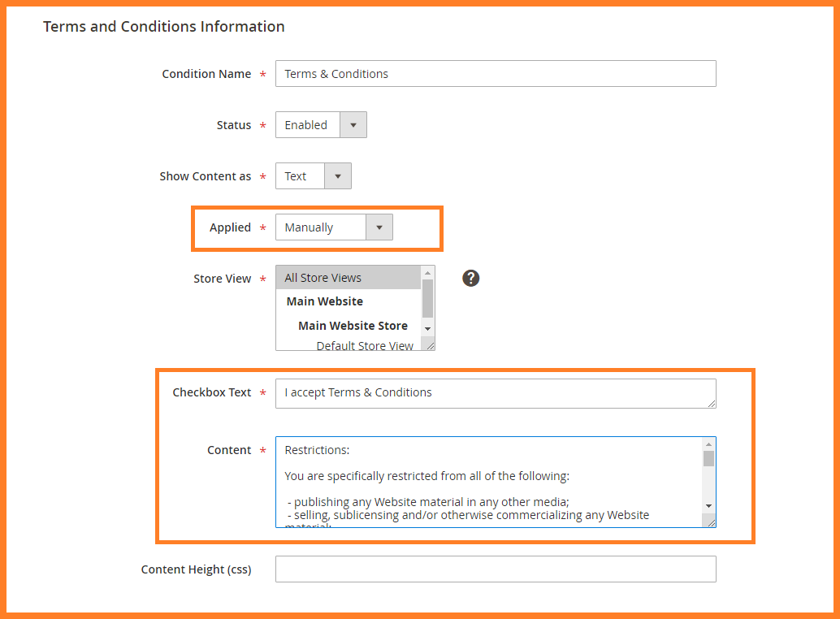Focus the Condition Name input field
This screenshot has height=619, width=840.
pos(496,74)
